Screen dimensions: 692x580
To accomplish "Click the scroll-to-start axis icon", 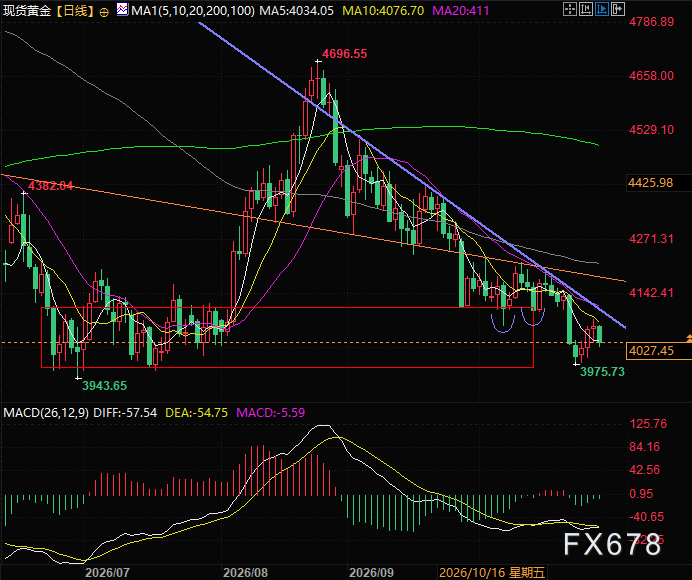I will (586, 9).
